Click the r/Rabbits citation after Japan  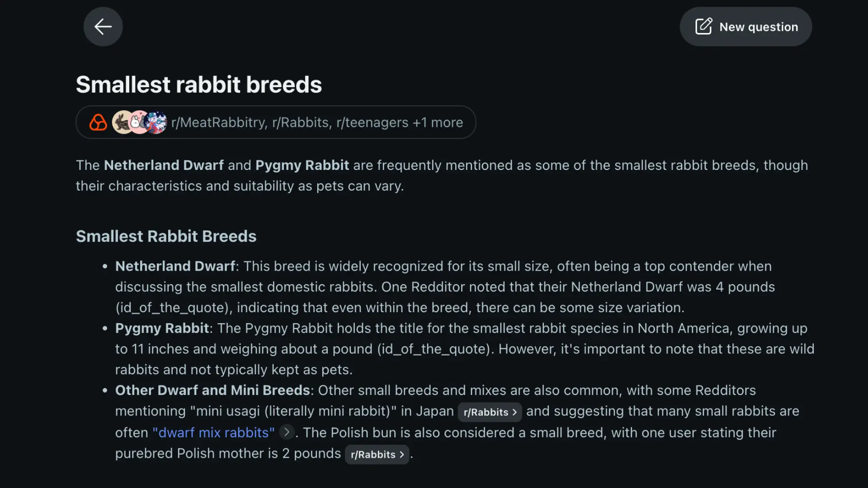490,412
